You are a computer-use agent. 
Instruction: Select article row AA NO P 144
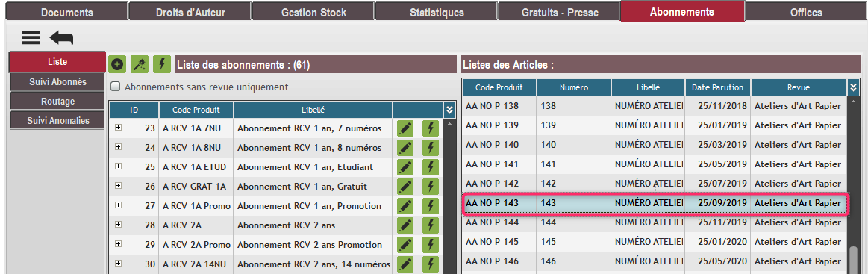655,222
